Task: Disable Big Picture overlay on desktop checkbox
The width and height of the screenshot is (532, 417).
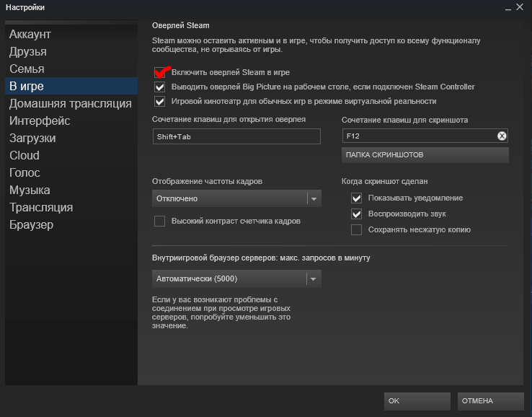Action: 160,87
